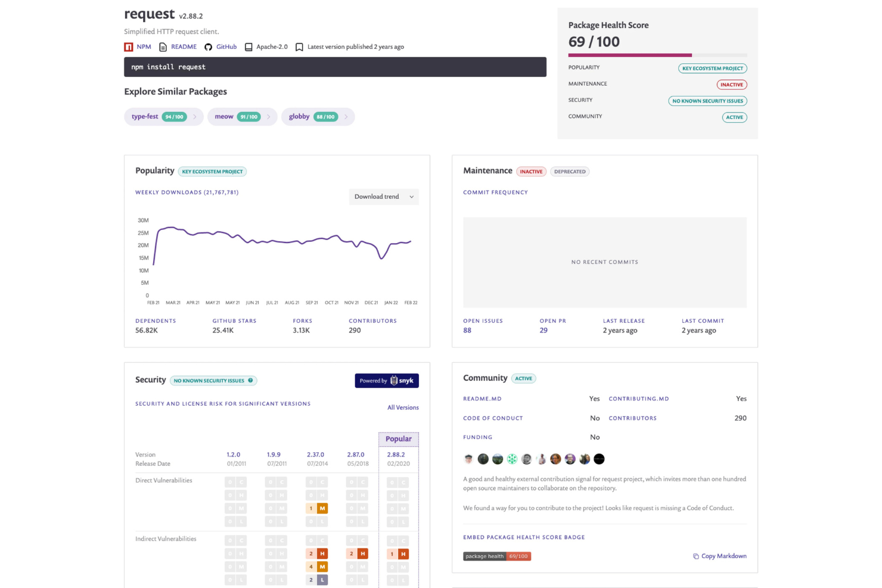This screenshot has width=882, height=588.
Task: Click the chevron arrow on globby chip
Action: click(346, 117)
